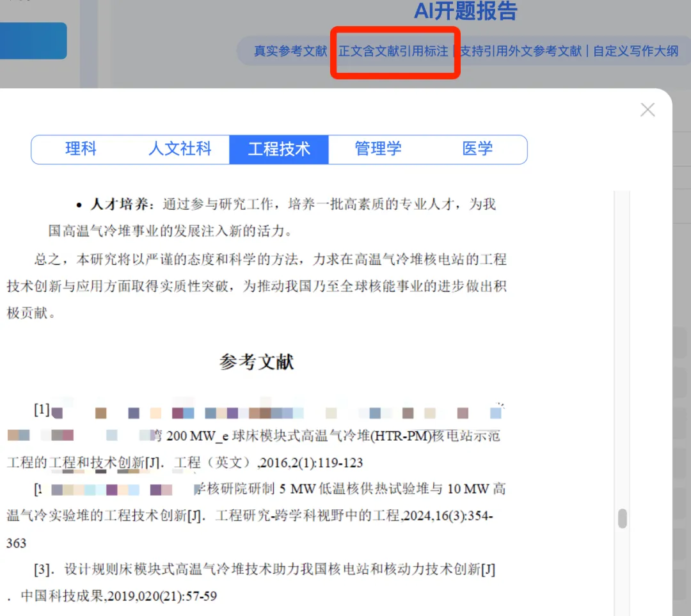The height and width of the screenshot is (616, 691).
Task: Open the 医学 tab
Action: click(477, 149)
